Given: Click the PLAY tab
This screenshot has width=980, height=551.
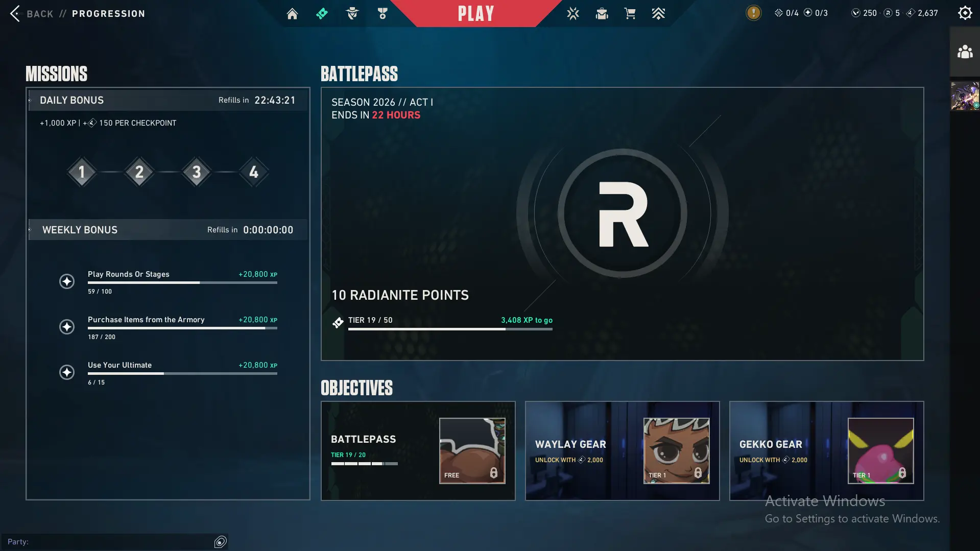Looking at the screenshot, I should coord(476,14).
